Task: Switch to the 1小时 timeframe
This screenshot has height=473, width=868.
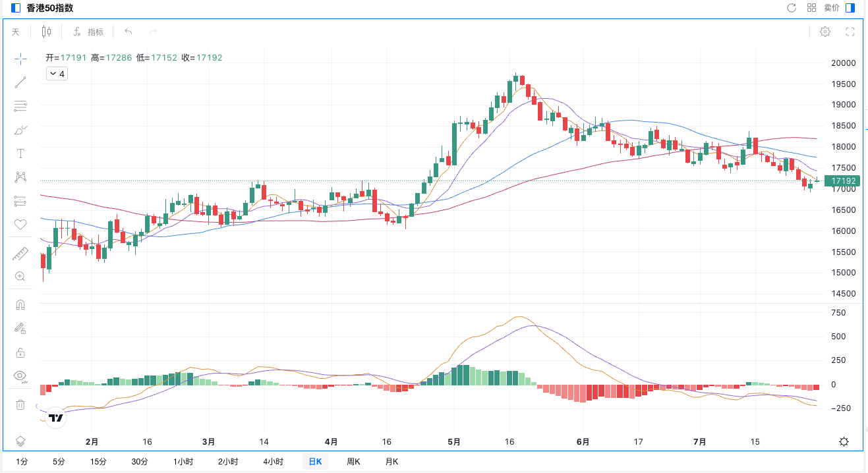Action: (x=183, y=462)
